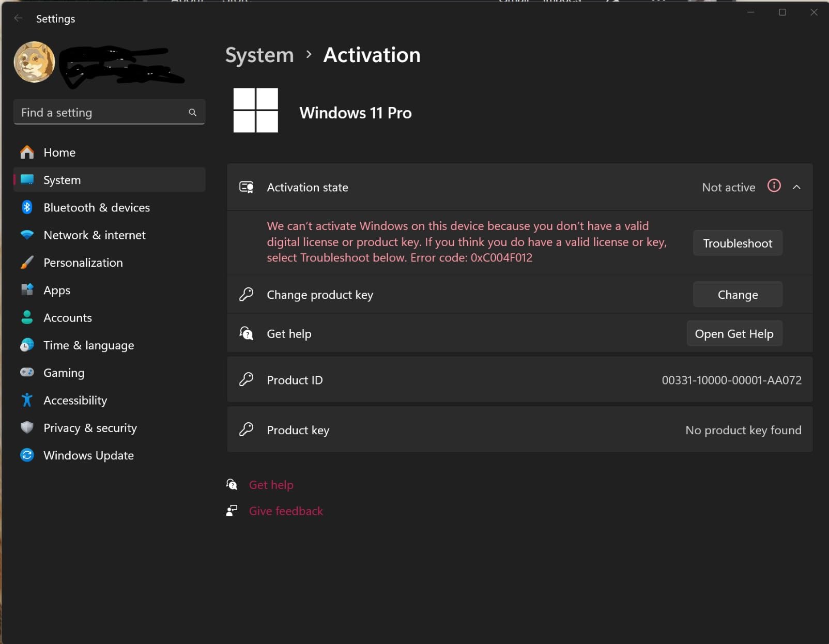
Task: Go to Home in the sidebar
Action: click(x=109, y=152)
